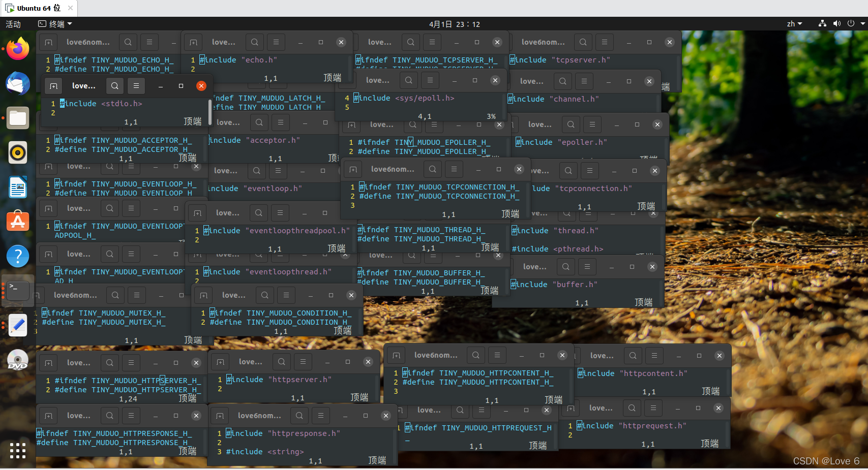The height and width of the screenshot is (470, 868).
Task: Add new tab in TINY_MUDUO_TCPCONNECTION_H terminal
Action: tap(353, 169)
